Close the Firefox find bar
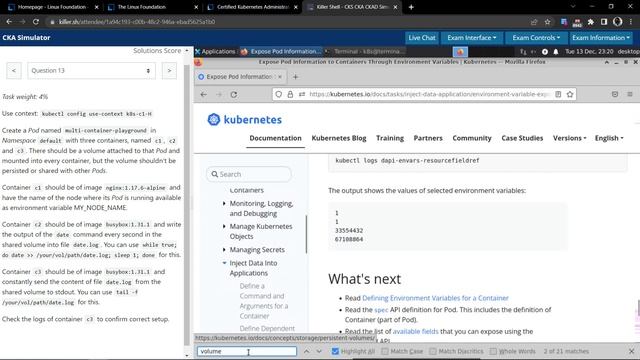640x360 pixels. pos(631,351)
